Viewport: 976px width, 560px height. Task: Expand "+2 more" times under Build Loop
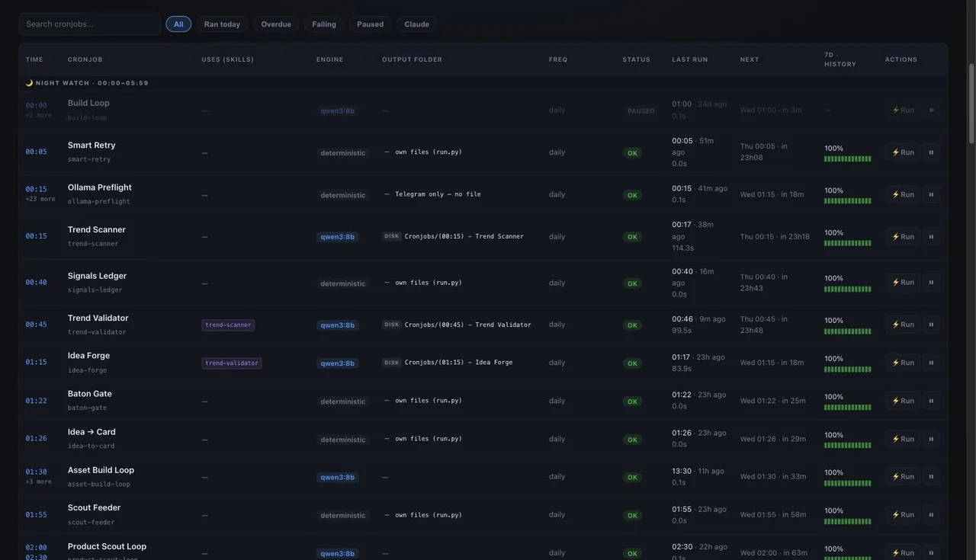click(39, 115)
